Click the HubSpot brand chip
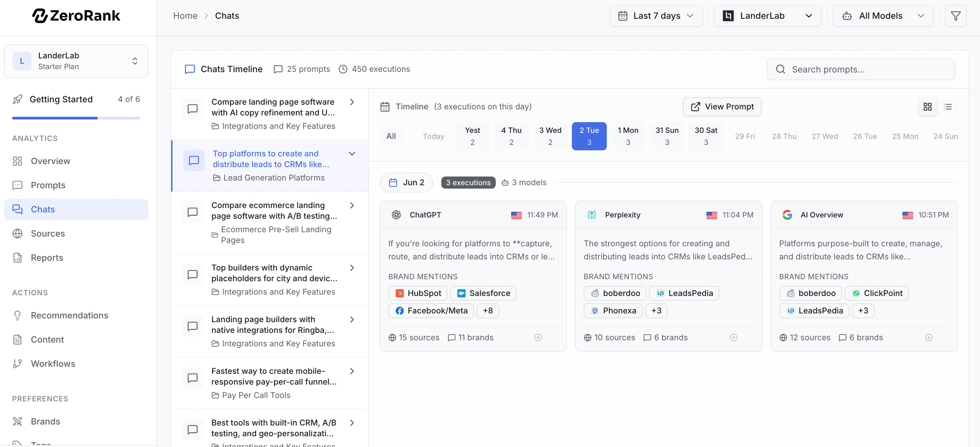980x447 pixels. click(418, 293)
